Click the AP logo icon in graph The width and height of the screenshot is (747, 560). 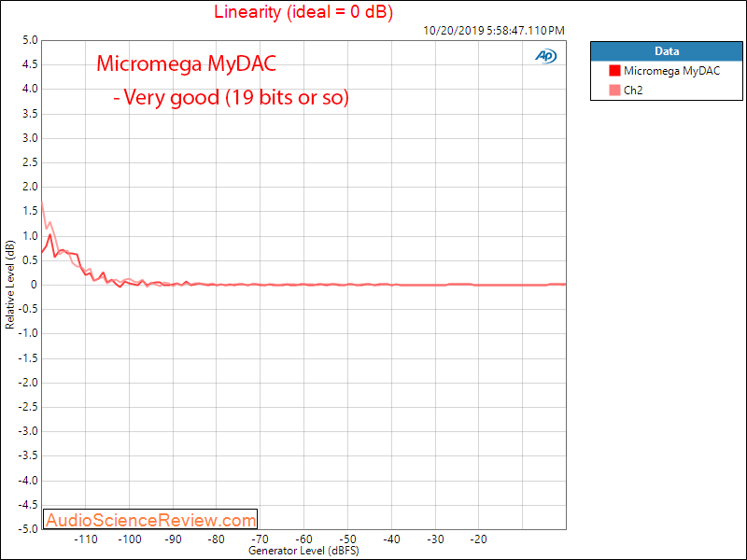click(x=545, y=56)
